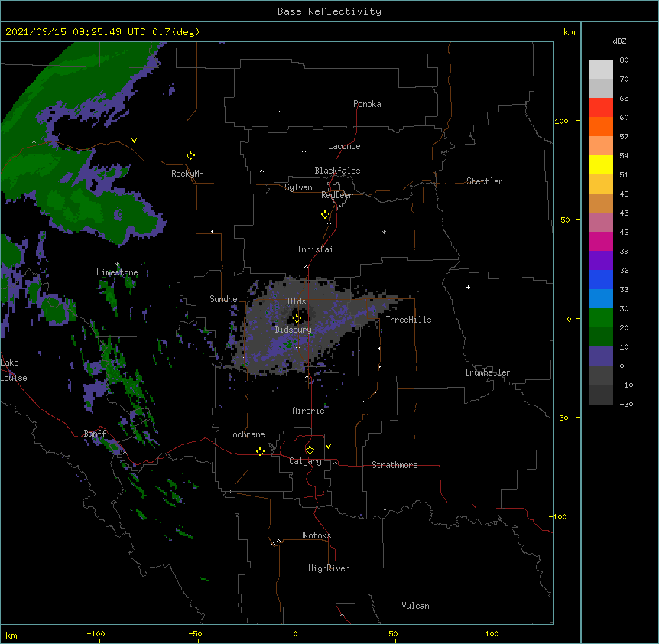659x644 pixels.
Task: Click the Vulcan label
Action: (x=415, y=606)
